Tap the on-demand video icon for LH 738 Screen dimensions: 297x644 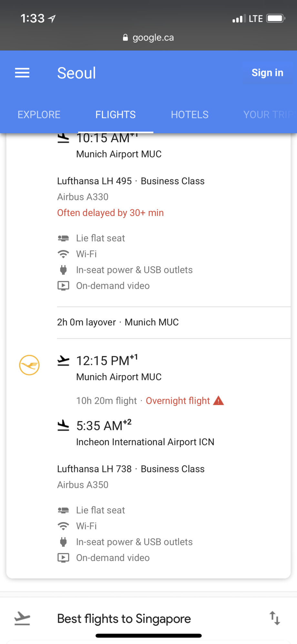pos(63,558)
